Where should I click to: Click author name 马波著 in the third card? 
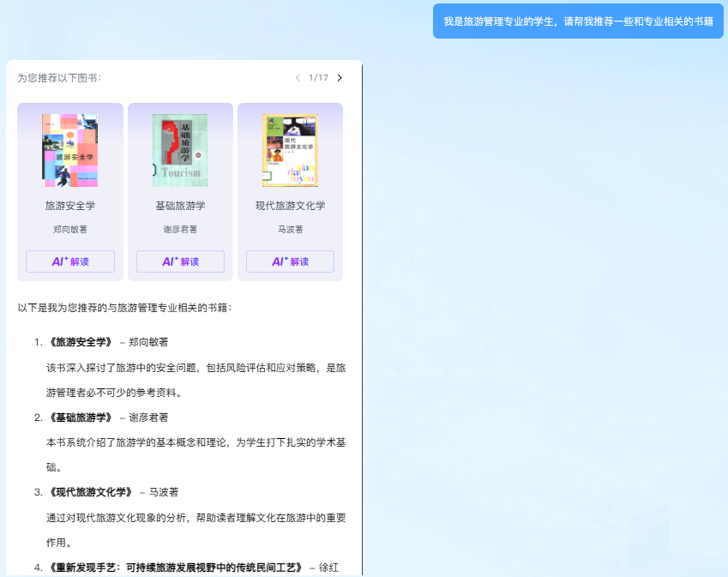coord(290,230)
